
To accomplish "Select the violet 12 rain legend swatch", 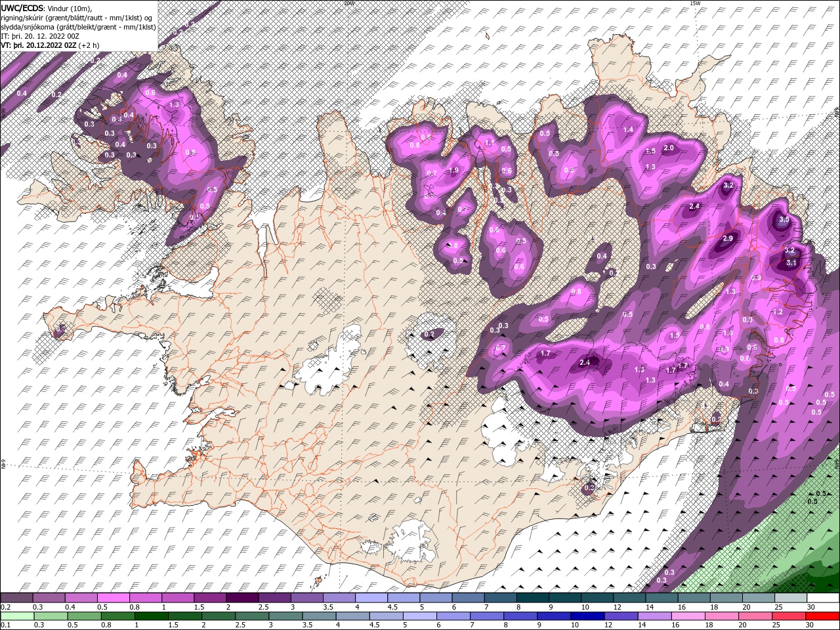I will [621, 616].
